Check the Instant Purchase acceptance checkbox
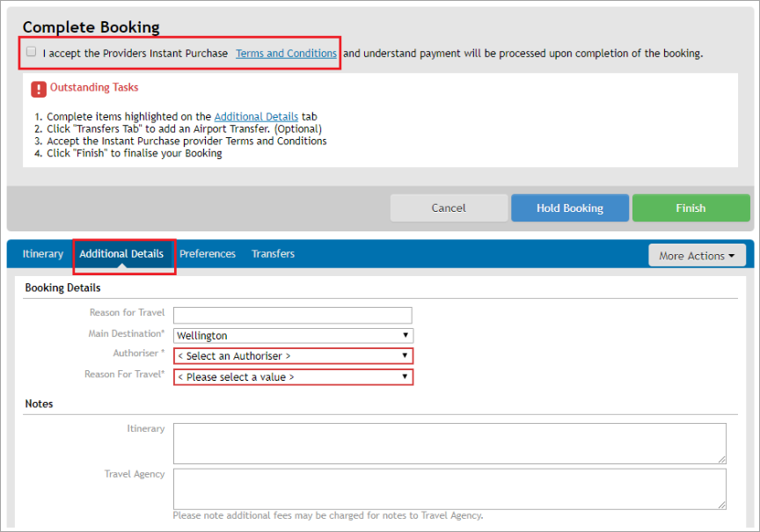The height and width of the screenshot is (532, 760). tap(31, 51)
